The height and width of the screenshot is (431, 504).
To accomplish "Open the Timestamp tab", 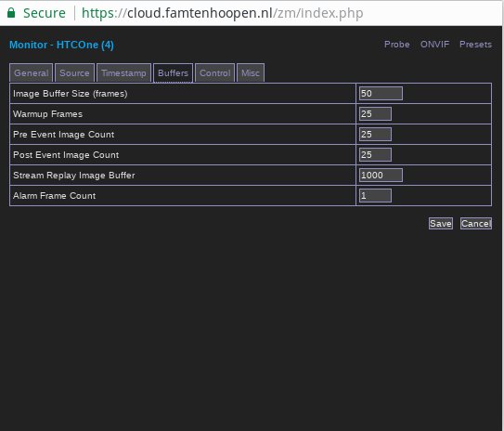I will 123,72.
